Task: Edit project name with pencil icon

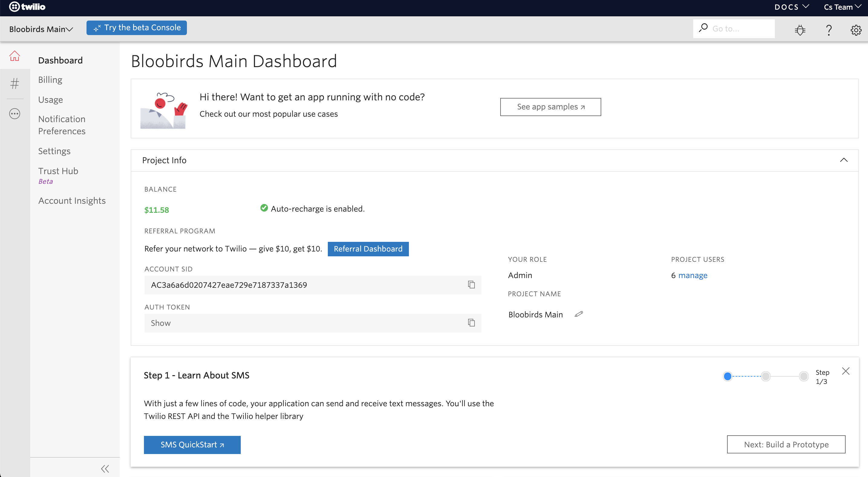Action: (579, 314)
